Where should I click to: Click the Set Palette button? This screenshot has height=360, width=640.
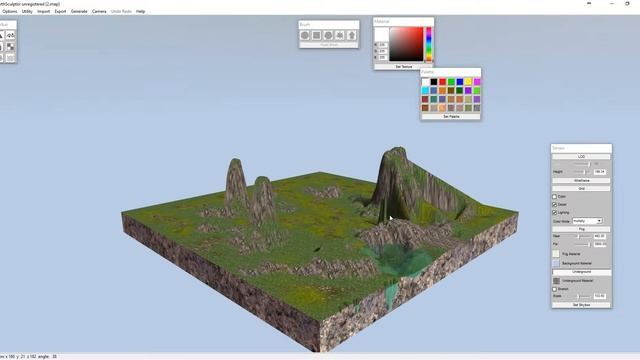click(451, 116)
